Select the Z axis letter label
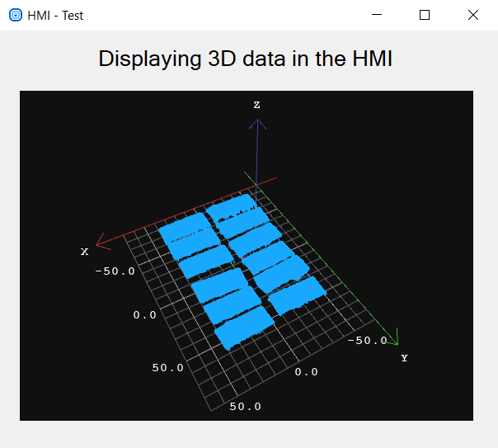498x448 pixels. pos(257,105)
